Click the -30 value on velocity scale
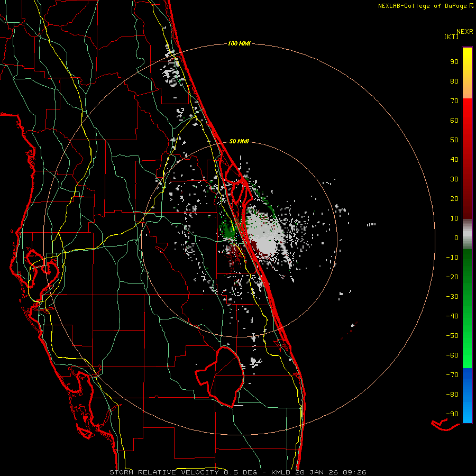Image resolution: width=476 pixels, height=476 pixels. tap(452, 296)
